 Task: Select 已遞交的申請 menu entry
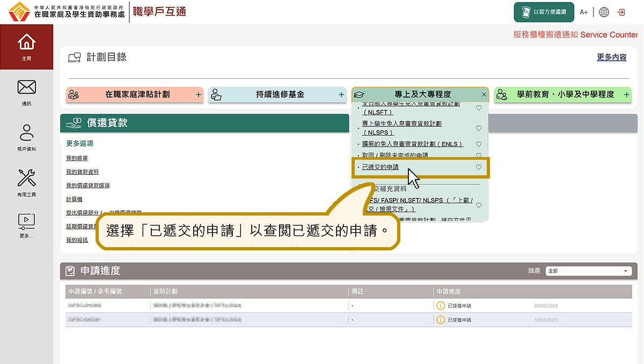[380, 167]
